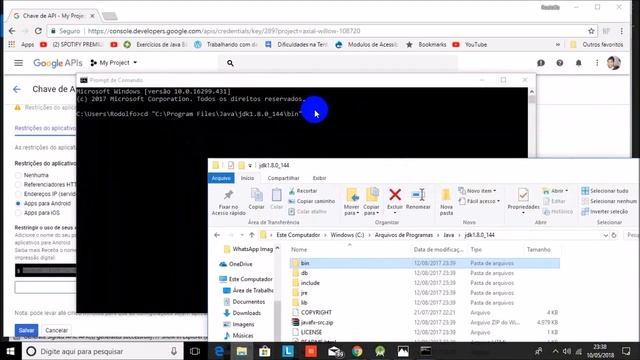Screen dimensions: 640x360
Task: Open the Chrome three-dot menu
Action: coord(621,31)
